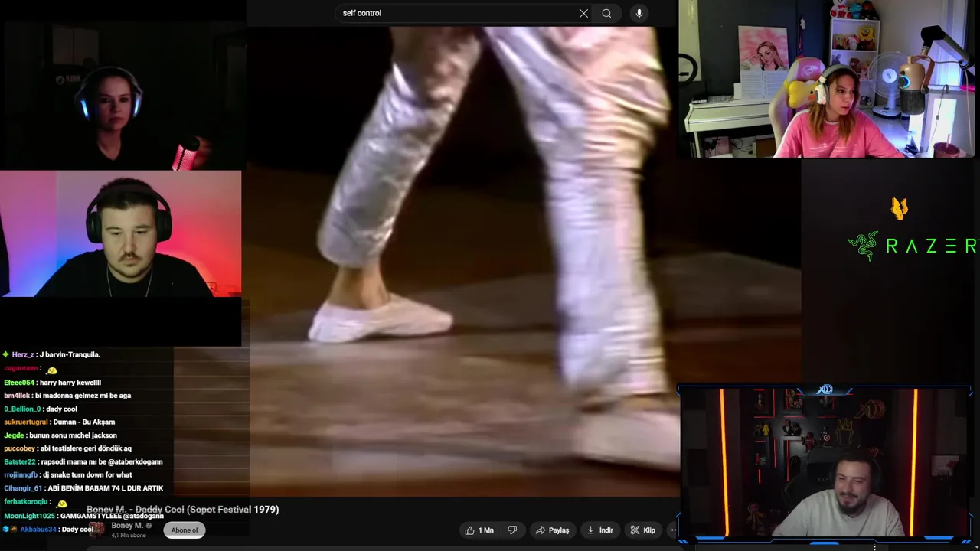This screenshot has width=980, height=551.
Task: Click chat username Batster22
Action: pos(20,462)
